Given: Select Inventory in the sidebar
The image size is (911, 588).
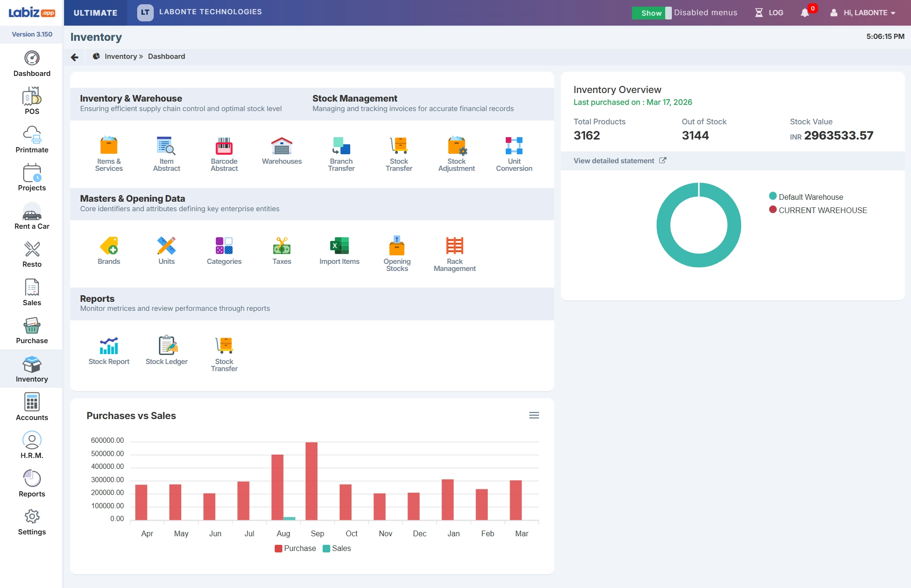Looking at the screenshot, I should (x=32, y=369).
